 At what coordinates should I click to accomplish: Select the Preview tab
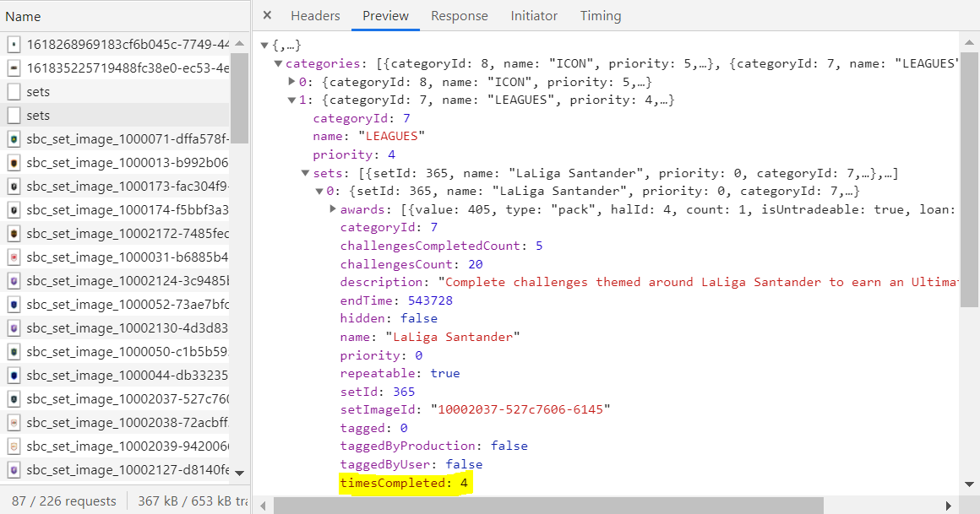[x=385, y=15]
